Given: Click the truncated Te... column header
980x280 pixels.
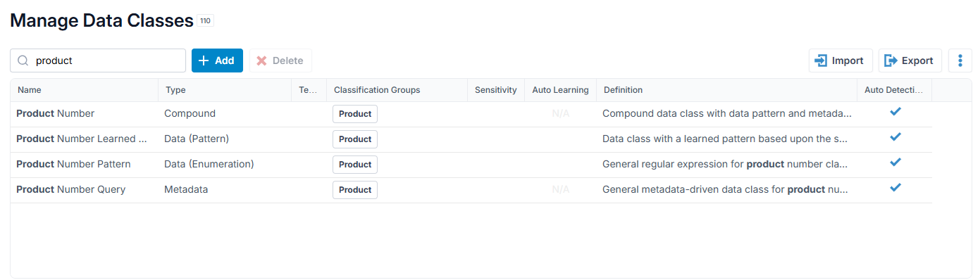Looking at the screenshot, I should (x=309, y=90).
